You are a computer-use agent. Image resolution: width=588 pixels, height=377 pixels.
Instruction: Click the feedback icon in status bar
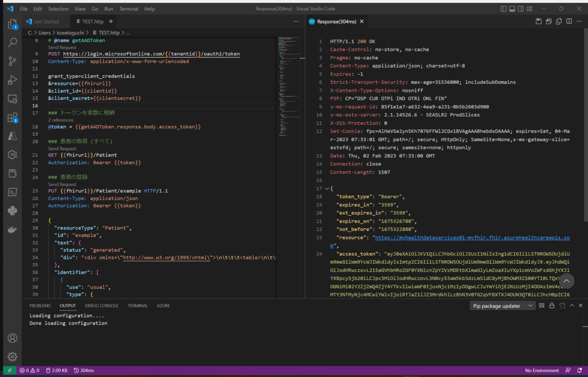(x=568, y=371)
